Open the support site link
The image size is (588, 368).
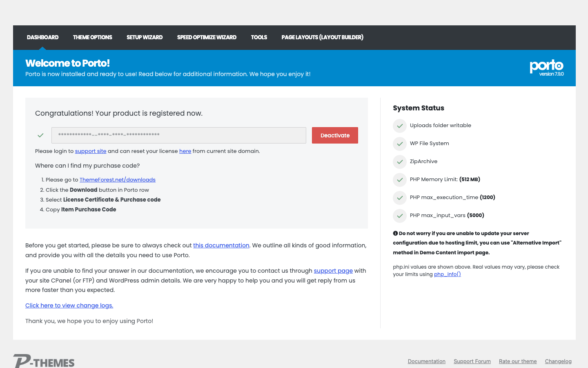[x=91, y=151]
